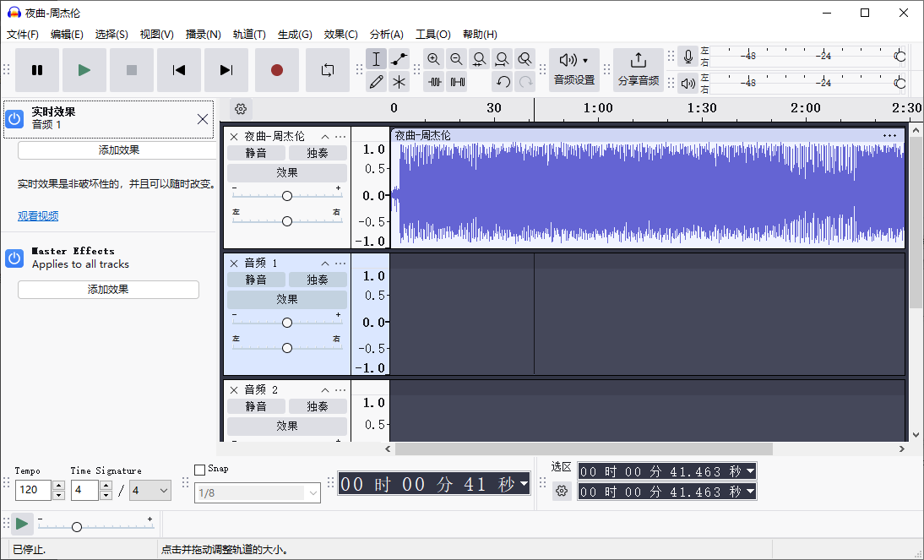
Task: Open the Share Audio (分享音频) button
Action: 638,69
